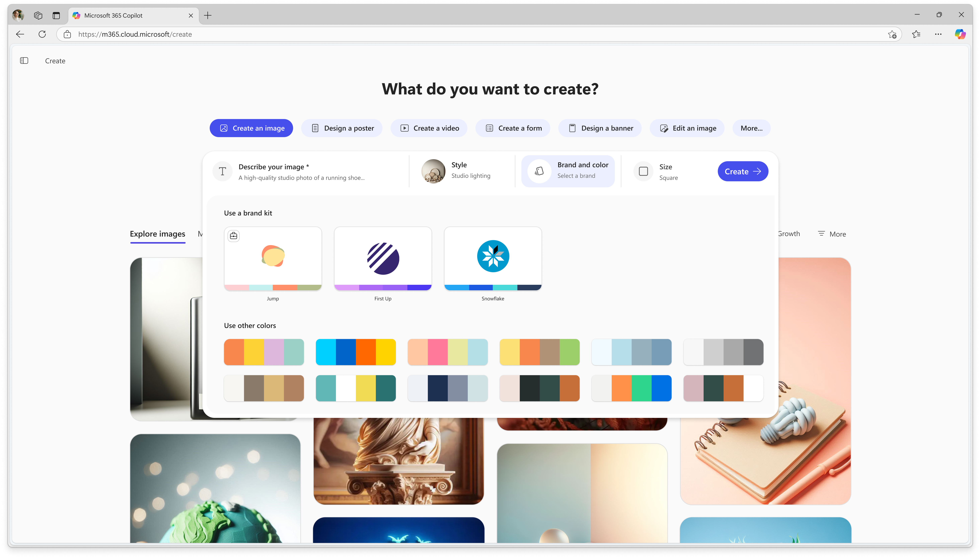Open browser settings and more menu
Image resolution: width=980 pixels, height=558 pixels.
pyautogui.click(x=938, y=34)
